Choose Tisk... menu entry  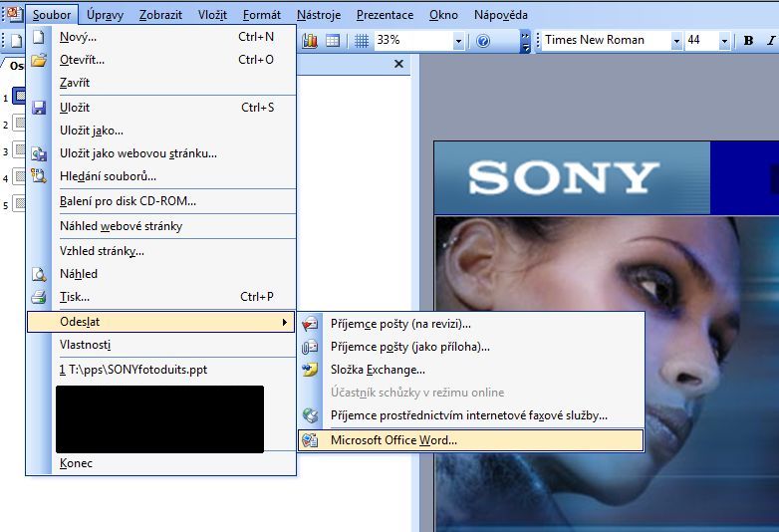coord(161,297)
